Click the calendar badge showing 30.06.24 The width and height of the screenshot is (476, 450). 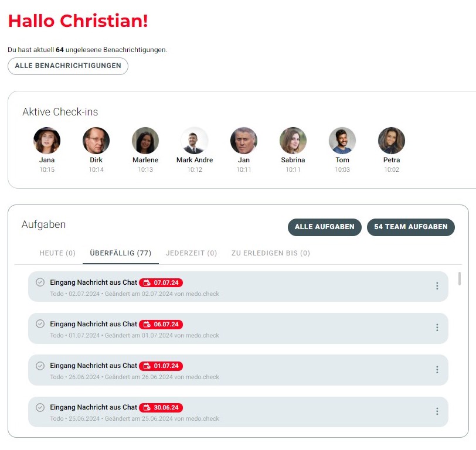[x=161, y=408]
